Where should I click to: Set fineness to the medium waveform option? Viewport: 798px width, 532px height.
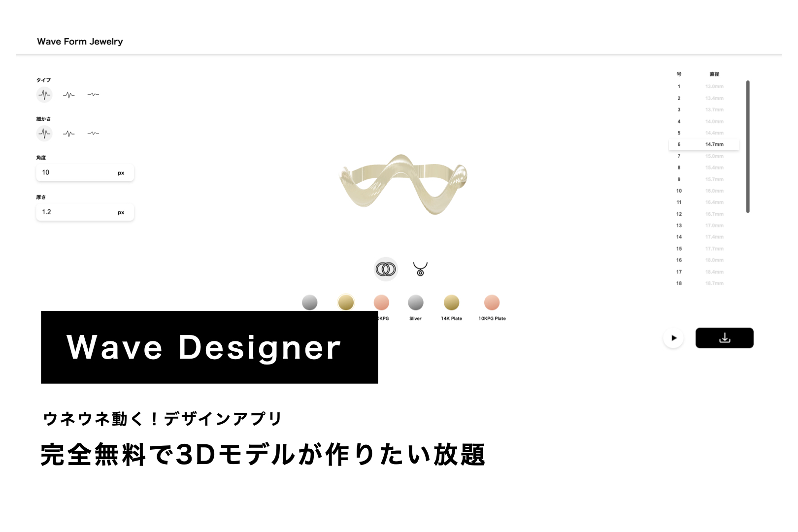[69, 133]
